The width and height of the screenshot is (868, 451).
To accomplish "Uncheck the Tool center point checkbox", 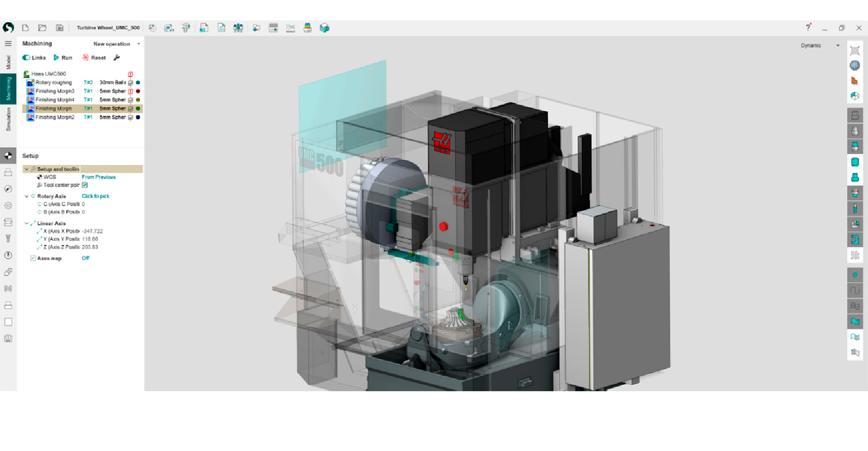I will coord(85,185).
